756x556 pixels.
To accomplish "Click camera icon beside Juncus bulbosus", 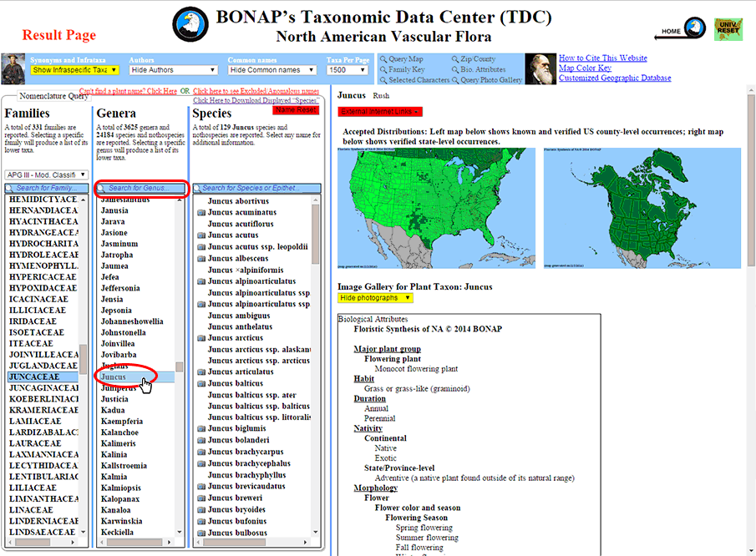I will pyautogui.click(x=201, y=533).
